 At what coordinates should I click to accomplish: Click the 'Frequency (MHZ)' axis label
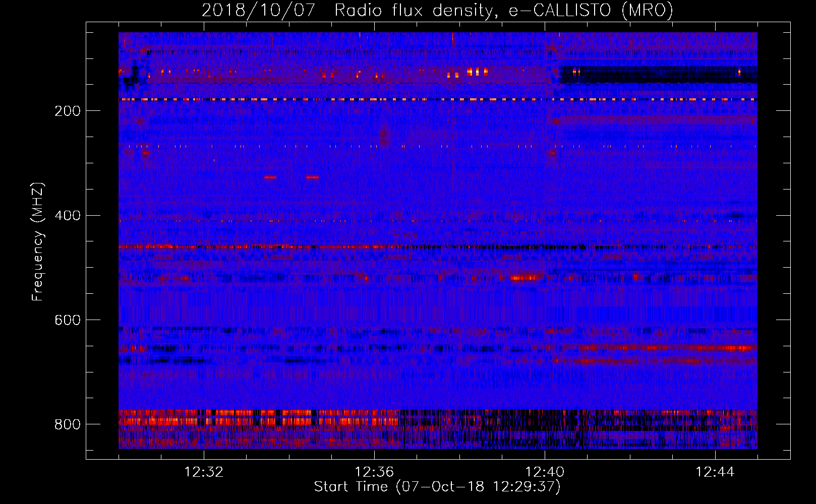(x=38, y=242)
